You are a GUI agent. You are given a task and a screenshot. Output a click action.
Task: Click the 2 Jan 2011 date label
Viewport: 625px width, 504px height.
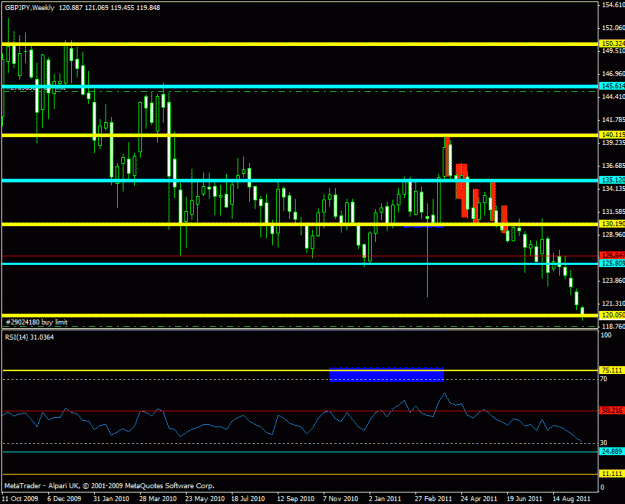(385, 498)
